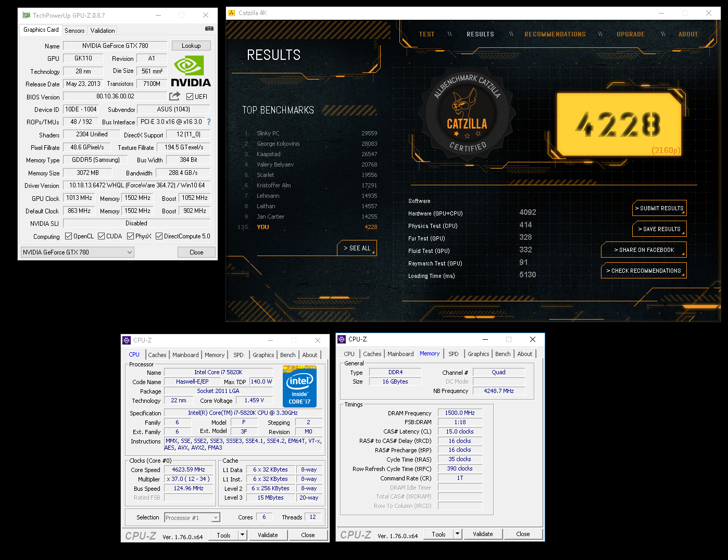Click the GPU-Z screenshot camera icon
Image resolution: width=728 pixels, height=560 pixels.
point(209,29)
